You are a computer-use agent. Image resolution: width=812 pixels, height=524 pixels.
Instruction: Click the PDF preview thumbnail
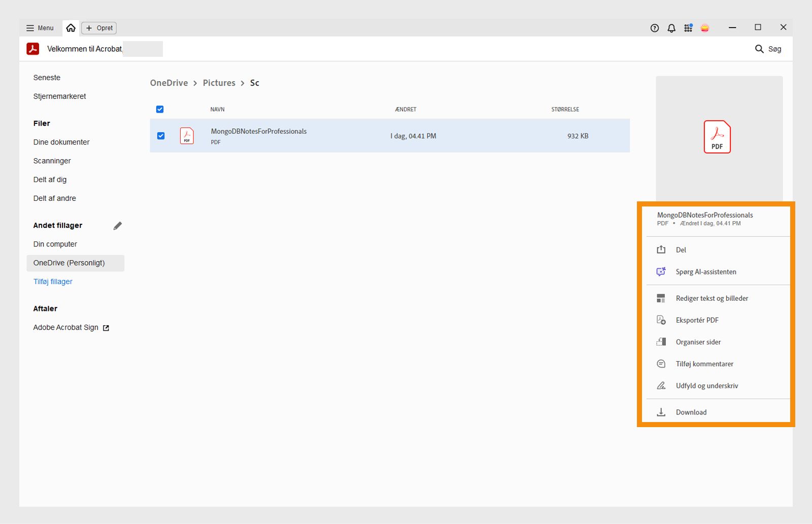tap(717, 137)
